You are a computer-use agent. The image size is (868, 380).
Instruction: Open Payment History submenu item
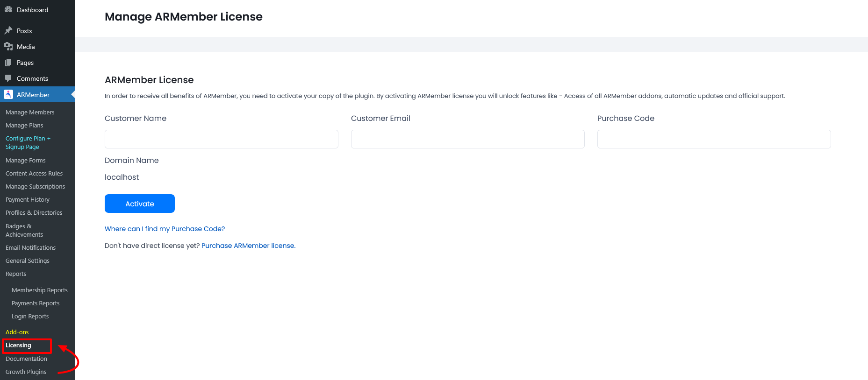28,200
